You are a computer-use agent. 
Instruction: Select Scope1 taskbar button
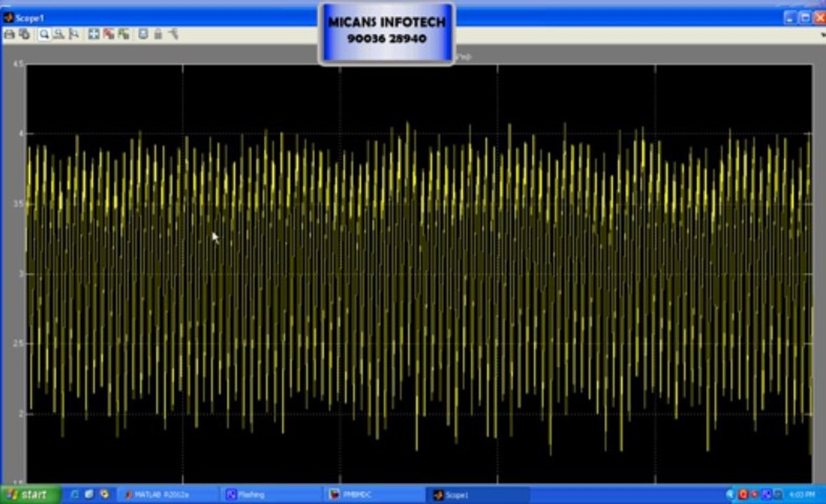click(x=476, y=495)
